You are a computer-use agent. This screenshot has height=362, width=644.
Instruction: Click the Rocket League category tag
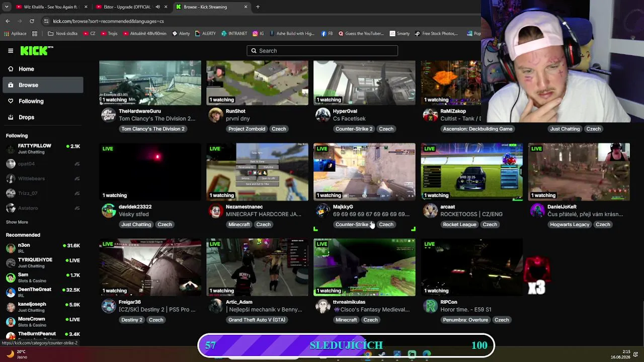[x=459, y=224]
